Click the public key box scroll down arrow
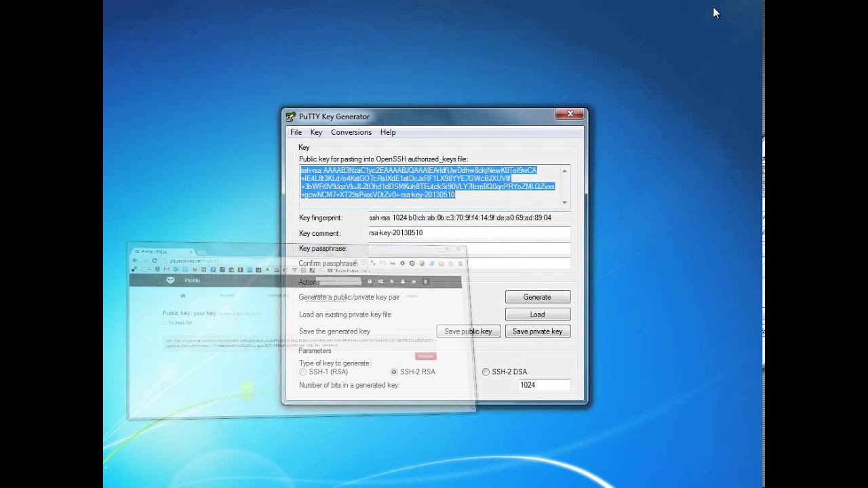Image resolution: width=868 pixels, height=488 pixels. tap(564, 202)
